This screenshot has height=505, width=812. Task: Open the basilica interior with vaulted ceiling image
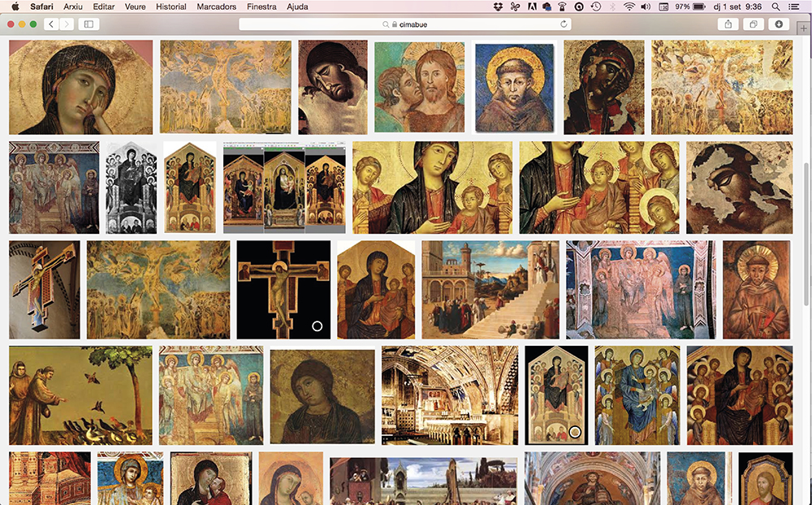point(450,395)
